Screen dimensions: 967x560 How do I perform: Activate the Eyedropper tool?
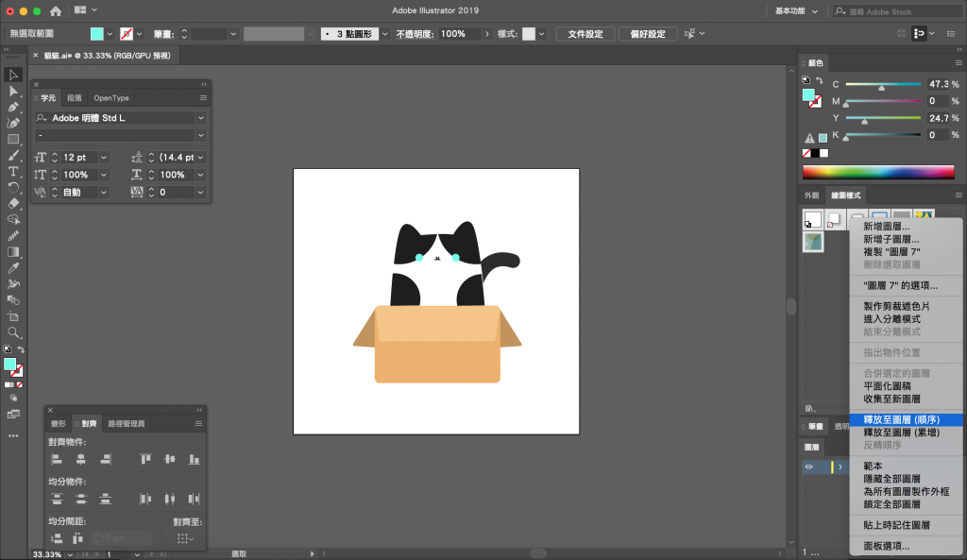13,268
